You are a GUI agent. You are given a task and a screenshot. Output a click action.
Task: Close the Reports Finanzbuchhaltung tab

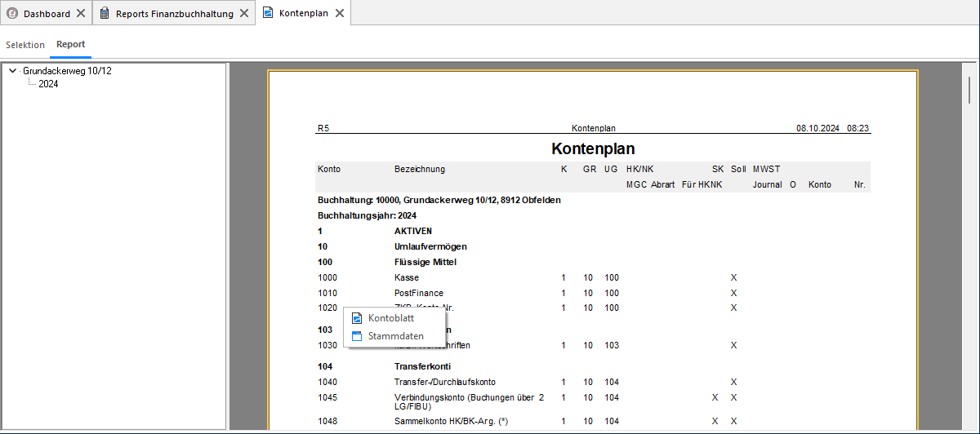pos(243,14)
